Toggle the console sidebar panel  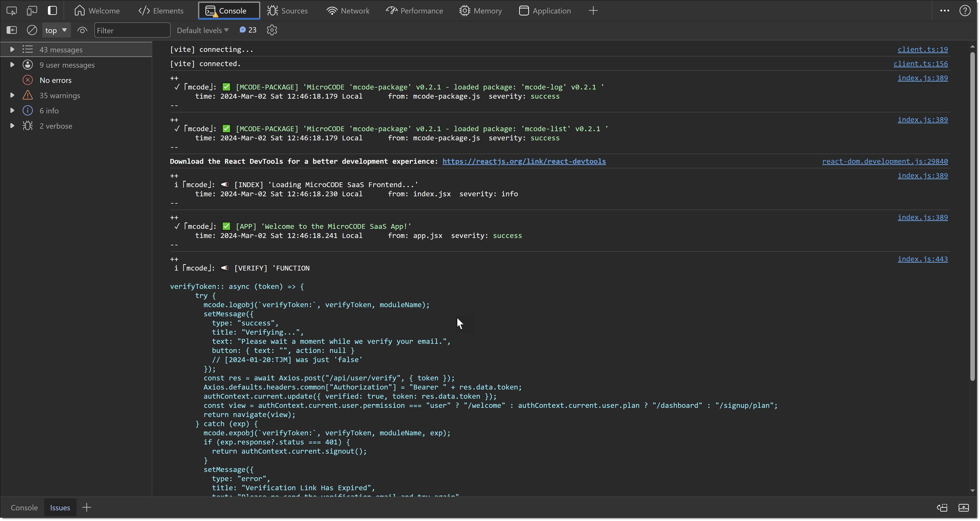(x=12, y=30)
